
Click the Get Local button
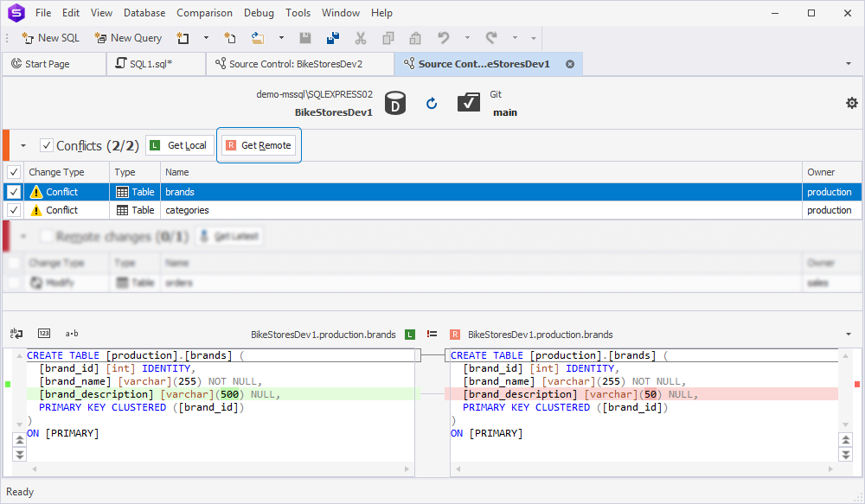[180, 145]
